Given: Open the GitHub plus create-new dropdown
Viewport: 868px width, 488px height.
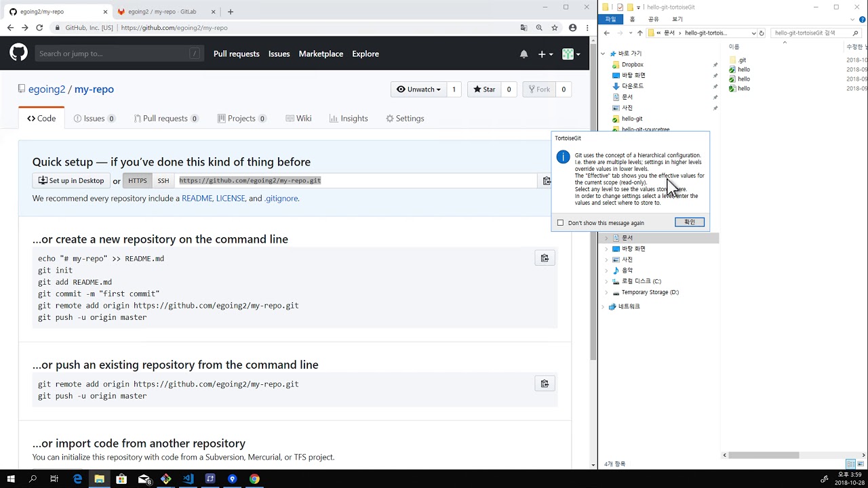Looking at the screenshot, I should [545, 54].
